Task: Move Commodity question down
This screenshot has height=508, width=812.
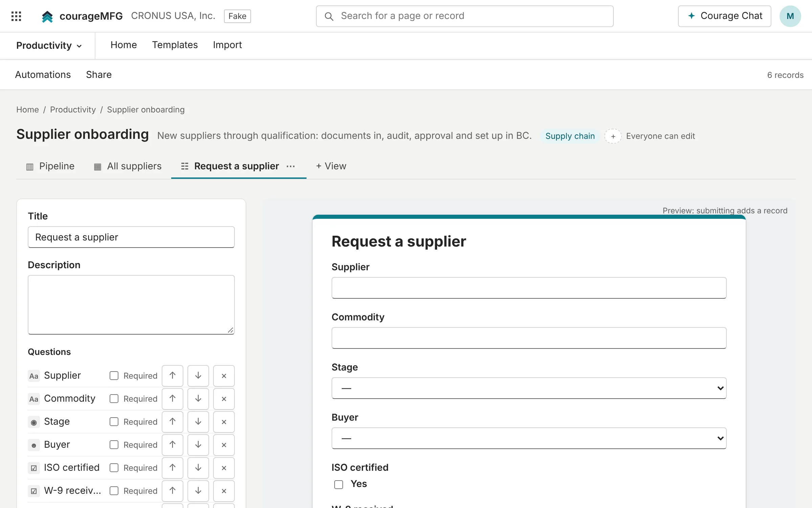Action: (x=198, y=399)
